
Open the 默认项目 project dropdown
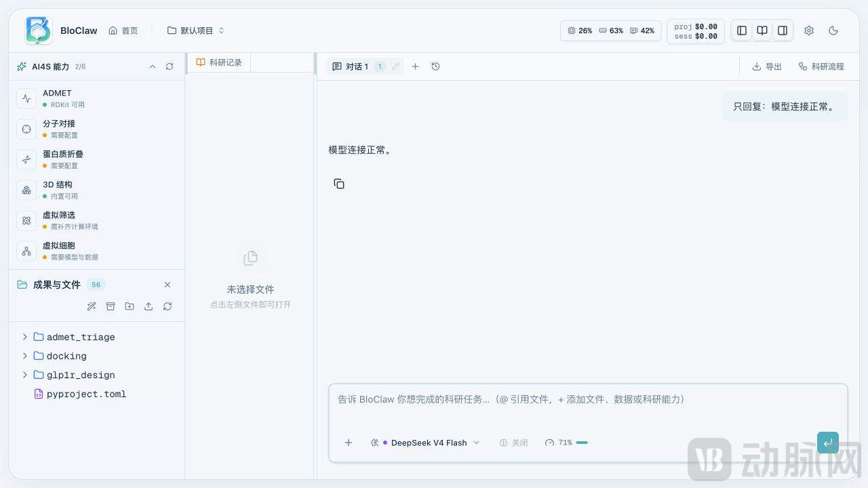(196, 30)
